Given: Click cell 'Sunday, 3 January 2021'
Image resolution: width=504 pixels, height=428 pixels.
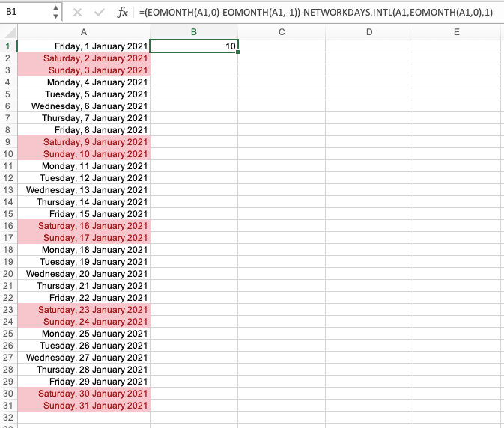Looking at the screenshot, I should [84, 70].
